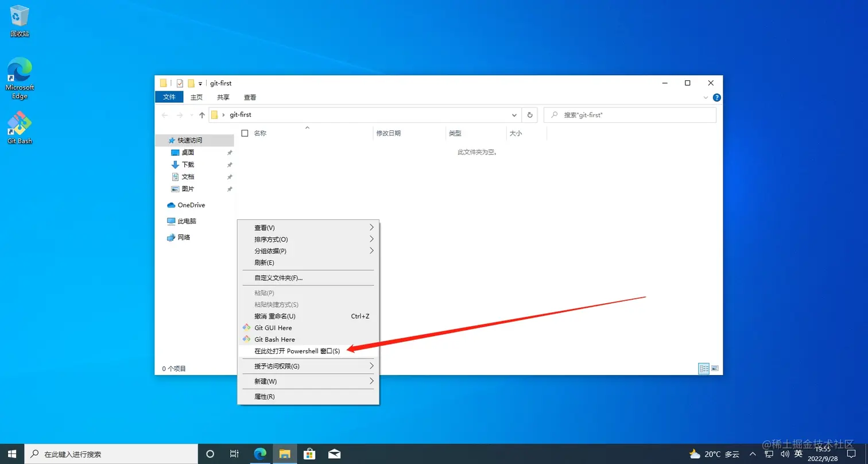
Task: Toggle the select-all checkbox in header
Action: pyautogui.click(x=245, y=133)
